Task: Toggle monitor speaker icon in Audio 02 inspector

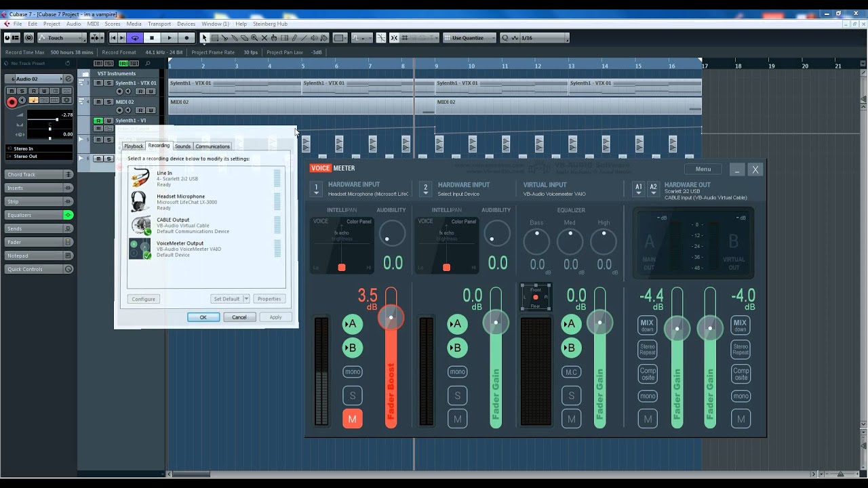Action: [22, 100]
